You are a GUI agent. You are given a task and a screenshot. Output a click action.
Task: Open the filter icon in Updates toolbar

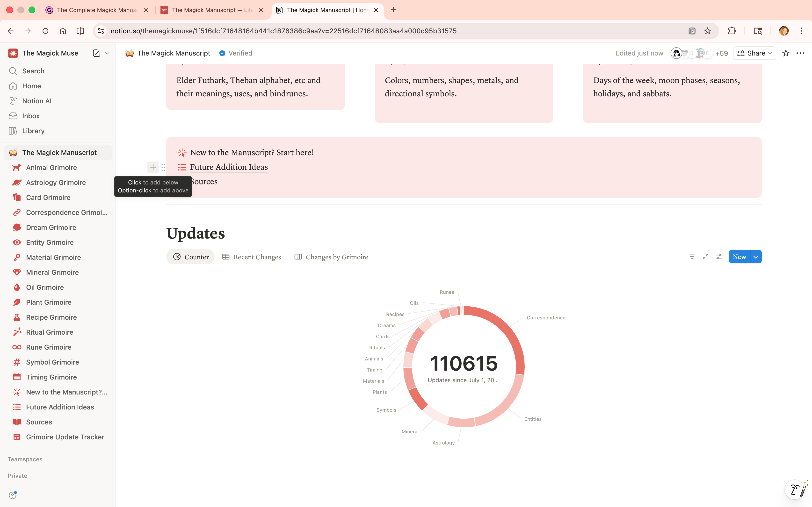(x=692, y=256)
